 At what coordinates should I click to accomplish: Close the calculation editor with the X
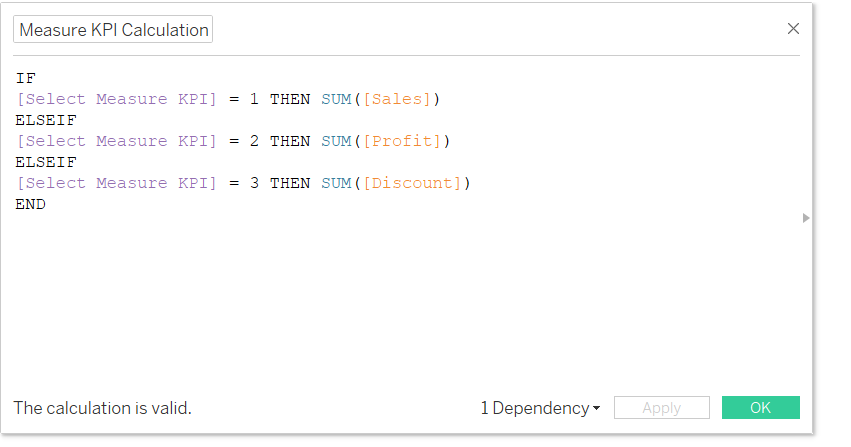point(793,29)
